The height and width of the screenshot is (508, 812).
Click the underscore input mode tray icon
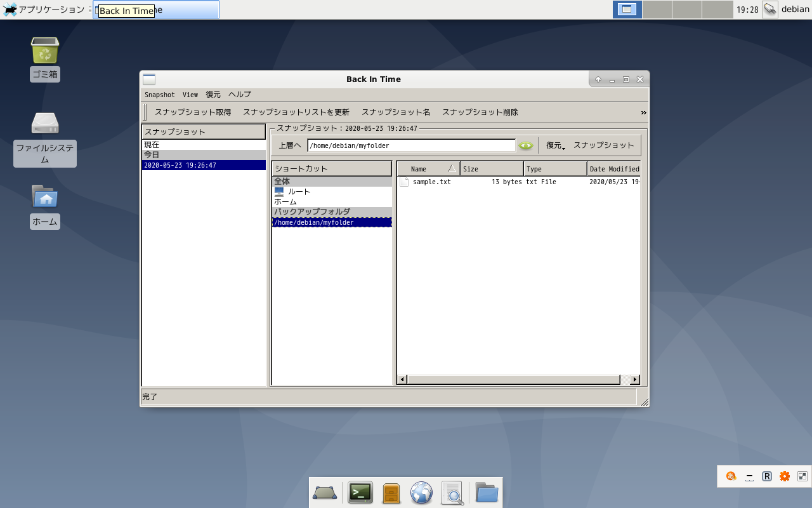pyautogui.click(x=749, y=476)
